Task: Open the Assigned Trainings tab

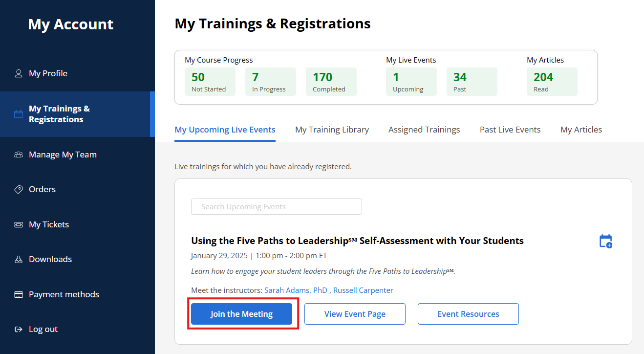Action: [x=424, y=130]
